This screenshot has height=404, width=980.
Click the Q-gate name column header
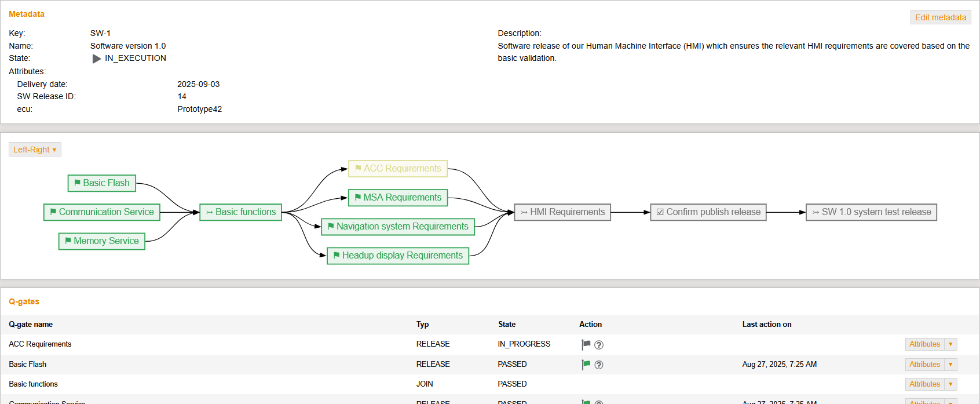[x=31, y=325]
